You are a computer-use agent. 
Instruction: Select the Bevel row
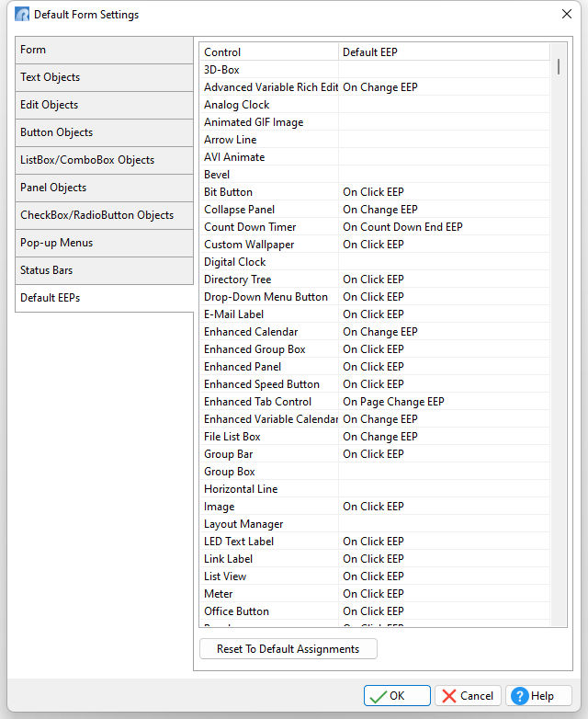375,175
